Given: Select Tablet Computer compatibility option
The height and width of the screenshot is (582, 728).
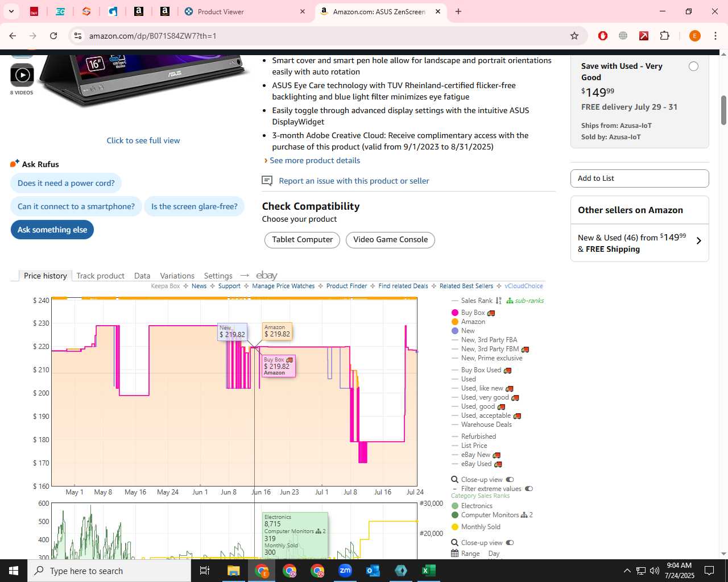Looking at the screenshot, I should (303, 240).
